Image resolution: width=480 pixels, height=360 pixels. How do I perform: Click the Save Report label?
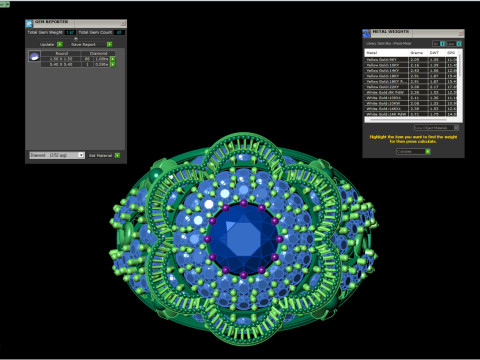(83, 44)
